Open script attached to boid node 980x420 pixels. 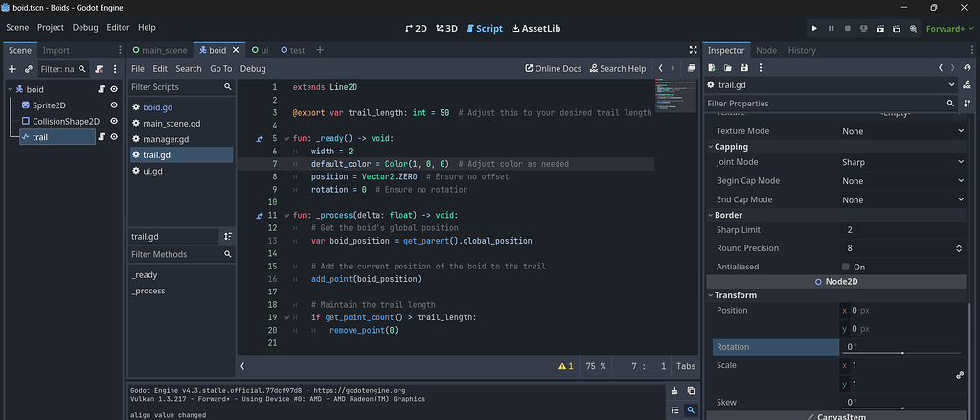point(100,89)
